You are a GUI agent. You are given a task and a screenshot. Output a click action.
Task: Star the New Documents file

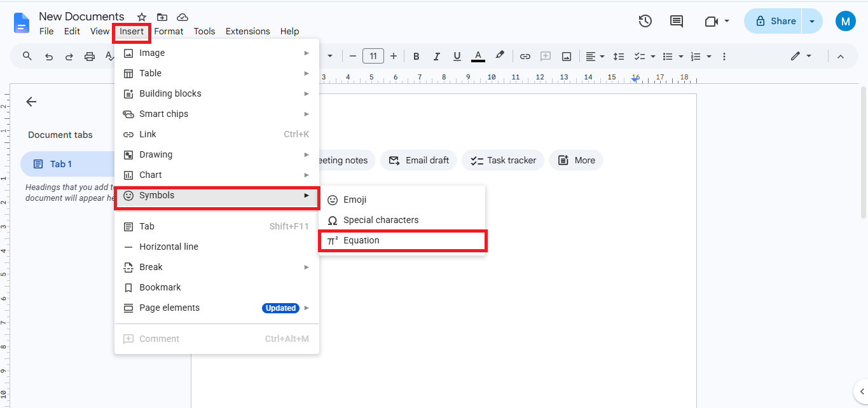[x=142, y=17]
